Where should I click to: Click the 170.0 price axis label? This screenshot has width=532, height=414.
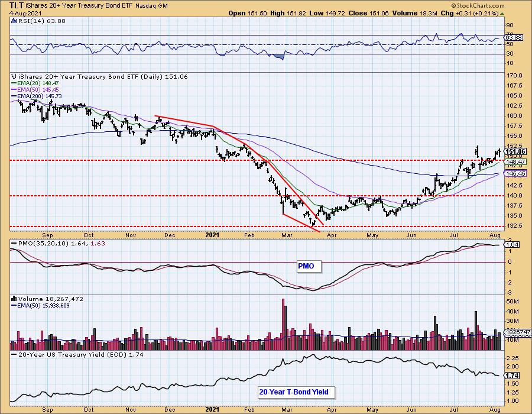[x=514, y=75]
